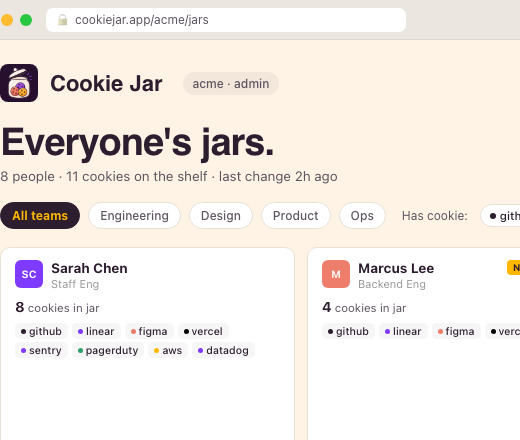Viewport: 520px width, 440px height.
Task: Click the green window maximize button
Action: 26,20
